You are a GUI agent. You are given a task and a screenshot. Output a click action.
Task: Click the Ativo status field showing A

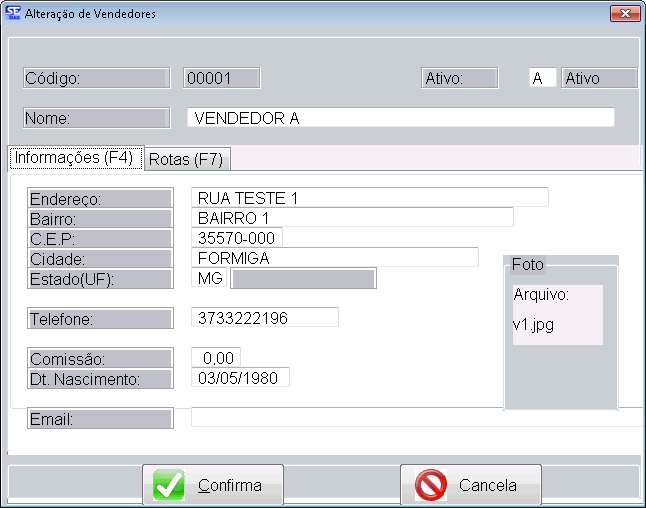pyautogui.click(x=542, y=78)
